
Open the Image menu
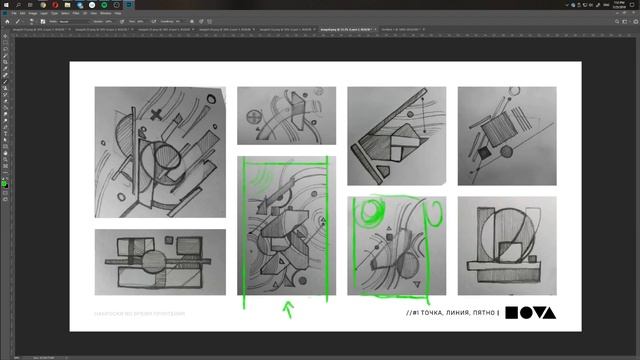click(33, 13)
